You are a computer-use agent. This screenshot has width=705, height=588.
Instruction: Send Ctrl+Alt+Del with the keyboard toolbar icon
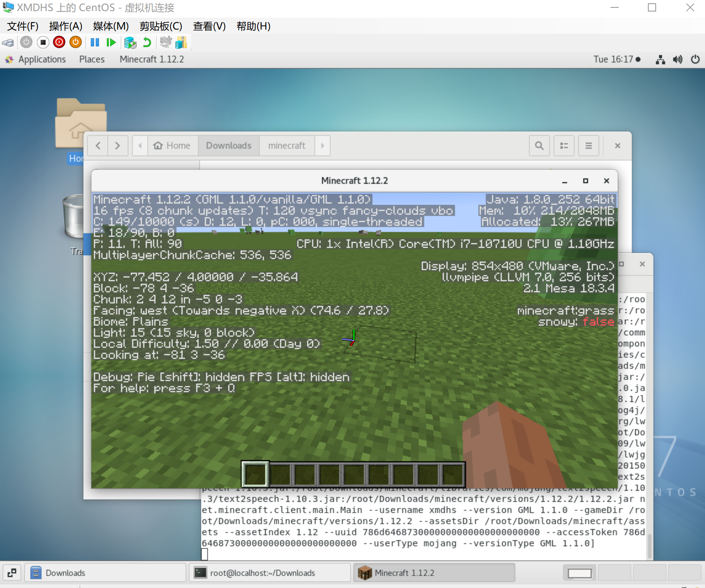click(8, 42)
